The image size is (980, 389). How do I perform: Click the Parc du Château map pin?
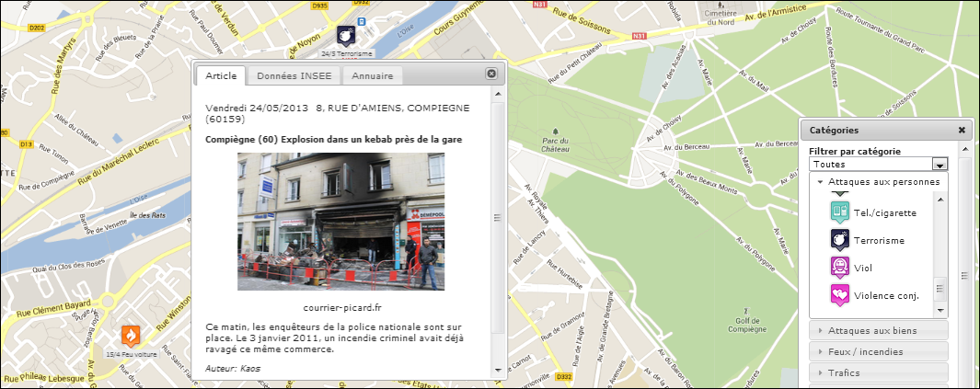point(554,131)
